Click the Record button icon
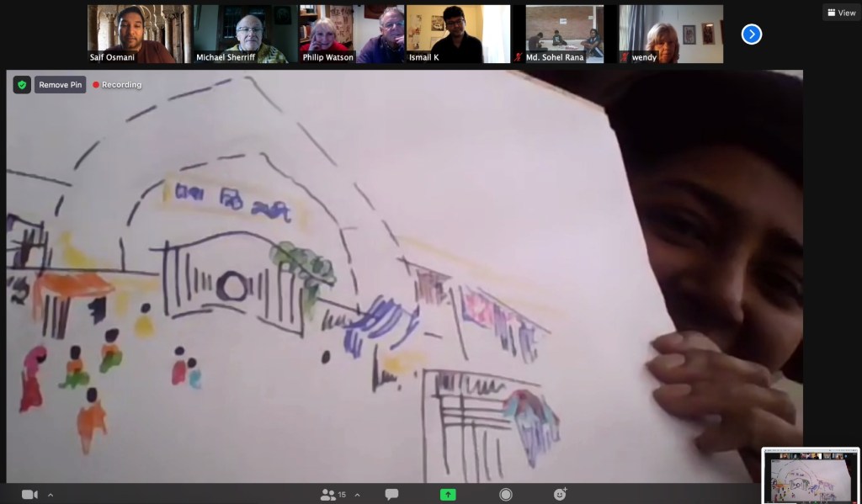This screenshot has height=504, width=862. pos(505,495)
